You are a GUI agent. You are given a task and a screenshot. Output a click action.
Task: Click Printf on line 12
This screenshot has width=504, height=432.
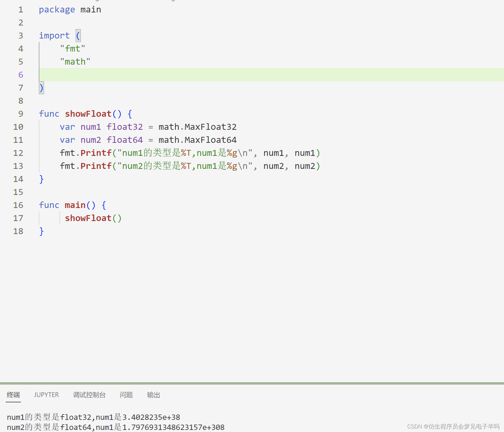[96, 153]
